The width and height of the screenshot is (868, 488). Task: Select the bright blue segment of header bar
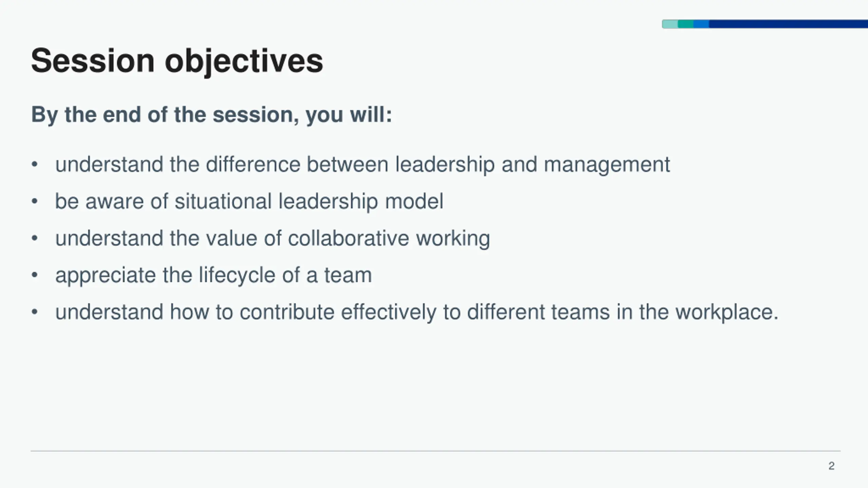tap(701, 24)
